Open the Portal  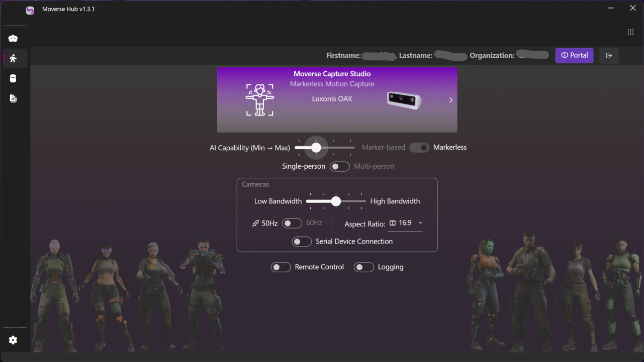[574, 55]
